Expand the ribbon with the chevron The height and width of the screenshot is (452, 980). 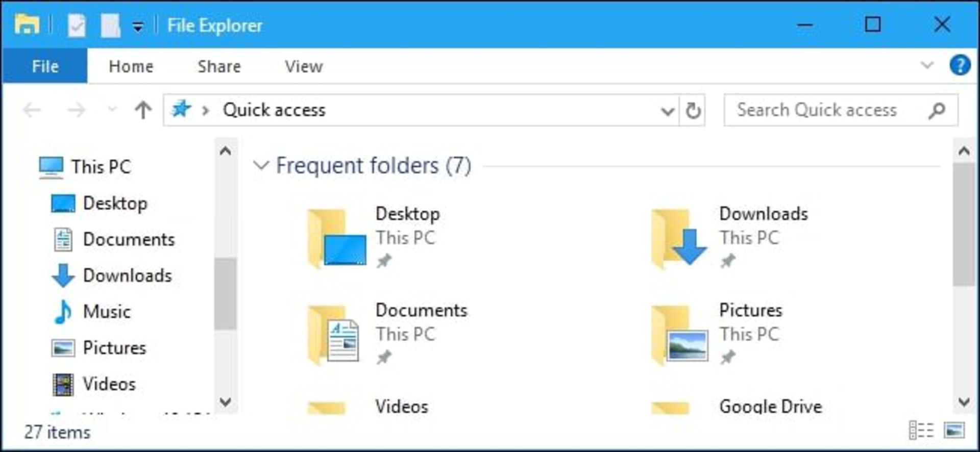[927, 65]
